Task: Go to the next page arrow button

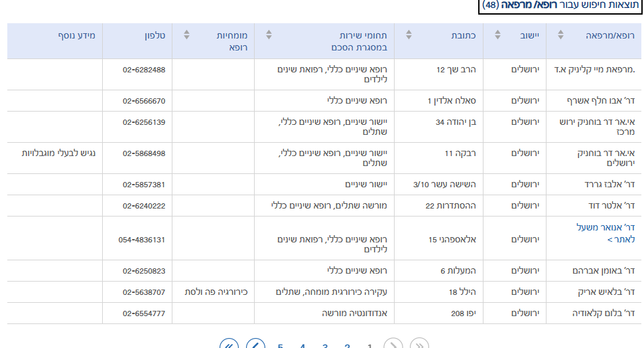Action: tap(255, 345)
